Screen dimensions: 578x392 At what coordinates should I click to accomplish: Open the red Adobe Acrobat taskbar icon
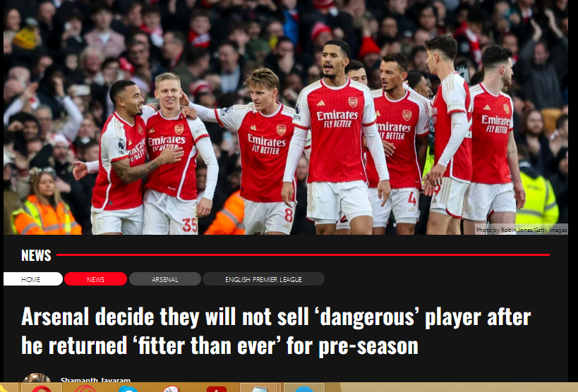coord(217,389)
